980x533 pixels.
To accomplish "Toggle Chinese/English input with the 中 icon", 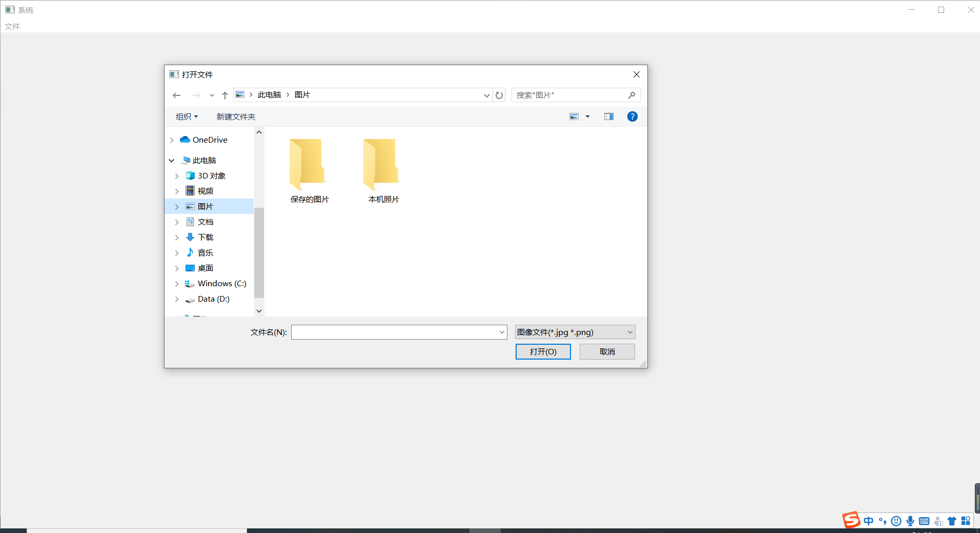I will (x=869, y=521).
